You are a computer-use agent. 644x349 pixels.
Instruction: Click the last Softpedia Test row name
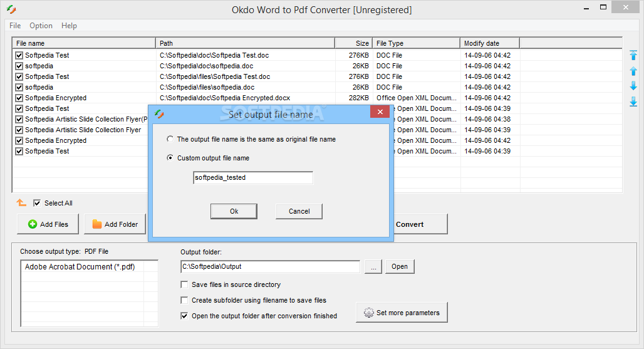click(x=47, y=151)
